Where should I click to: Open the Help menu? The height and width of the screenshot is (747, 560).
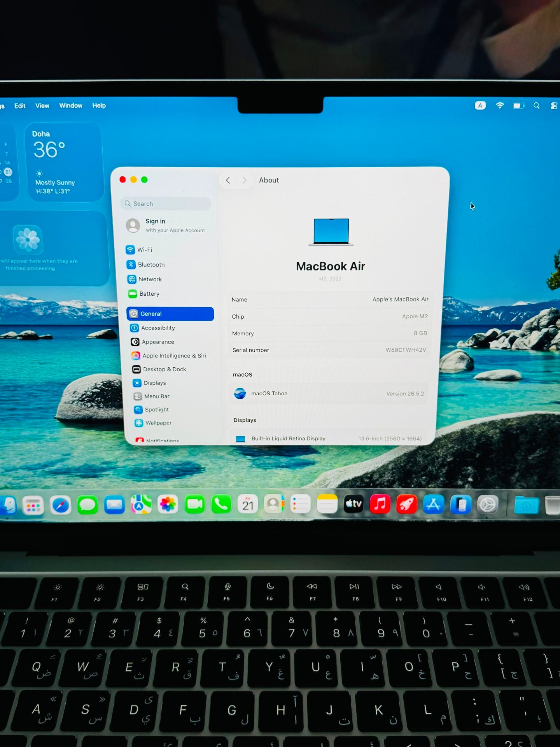(x=99, y=105)
